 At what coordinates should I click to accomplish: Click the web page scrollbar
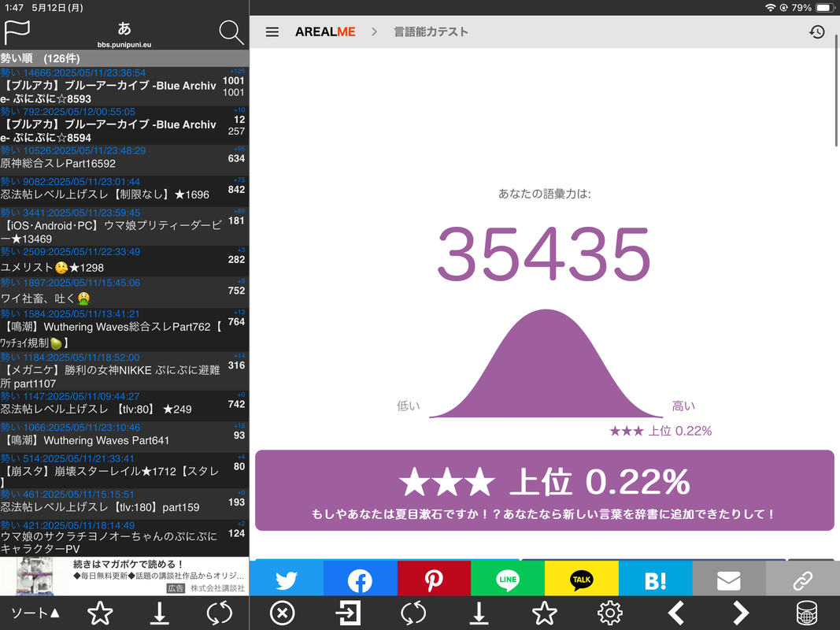(x=836, y=90)
